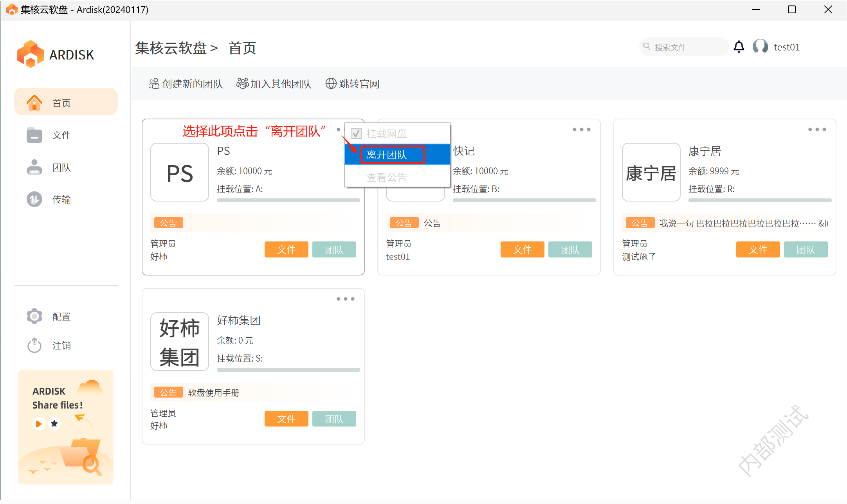Viewport: 847px width, 504px height.
Task: Open the 文件 section in the sidebar
Action: 61,135
